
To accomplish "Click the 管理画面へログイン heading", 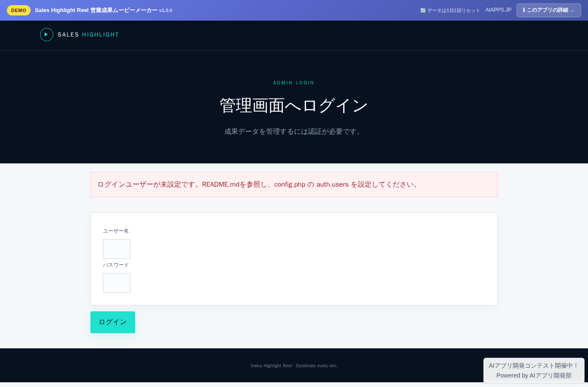I will point(294,105).
